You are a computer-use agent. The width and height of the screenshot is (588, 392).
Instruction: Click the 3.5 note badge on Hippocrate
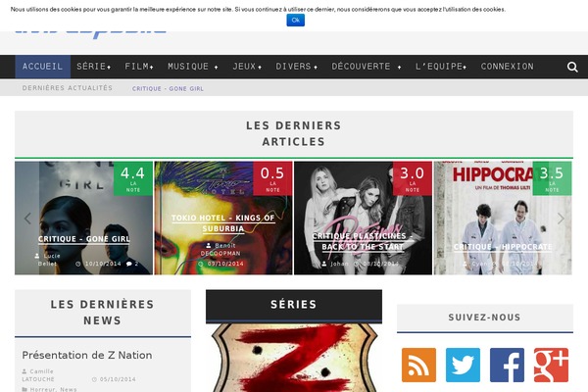552,178
